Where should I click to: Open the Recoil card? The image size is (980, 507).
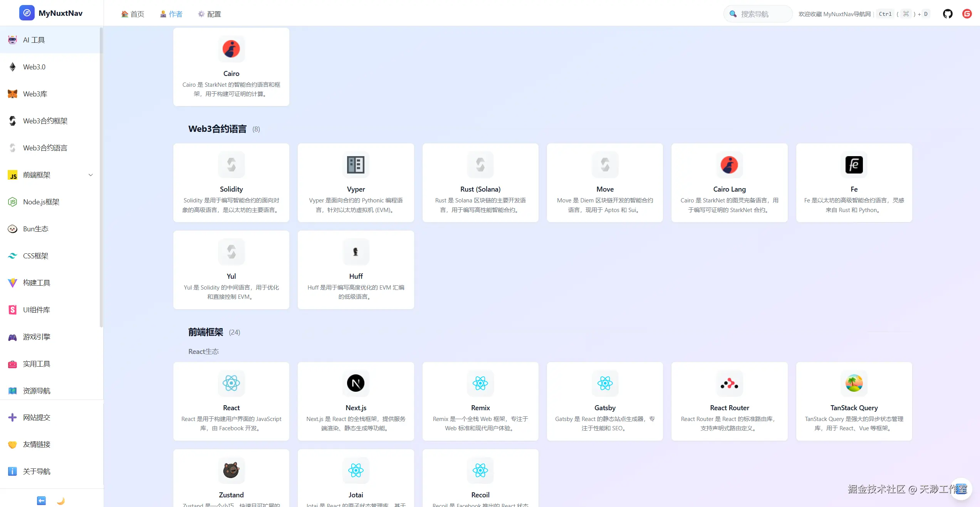pyautogui.click(x=480, y=478)
